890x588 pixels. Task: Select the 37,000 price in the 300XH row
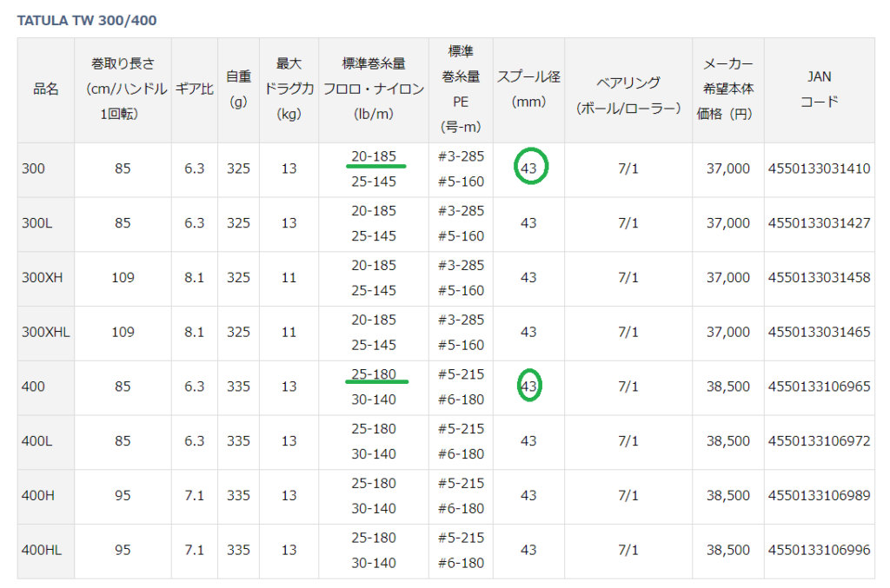pyautogui.click(x=728, y=278)
